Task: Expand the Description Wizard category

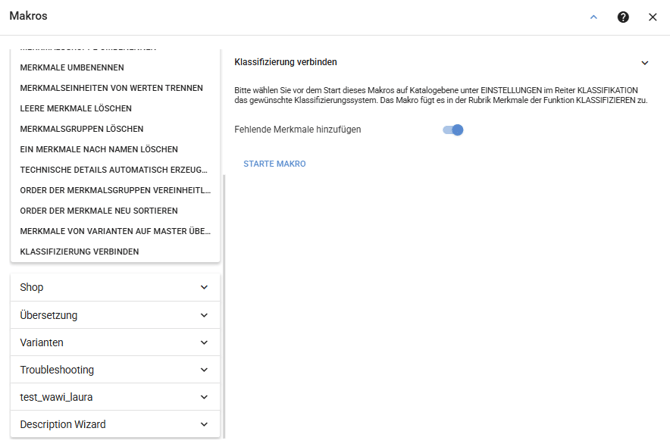Action: point(114,424)
